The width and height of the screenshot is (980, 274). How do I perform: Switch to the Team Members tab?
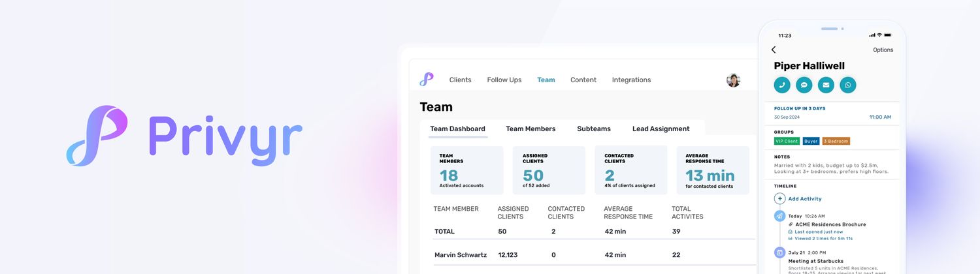pos(531,129)
